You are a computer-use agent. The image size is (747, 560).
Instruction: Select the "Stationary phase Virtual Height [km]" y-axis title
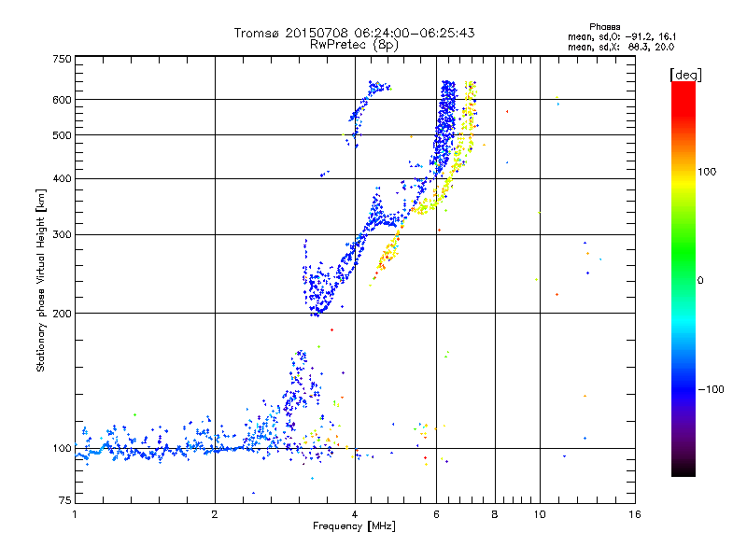point(41,281)
